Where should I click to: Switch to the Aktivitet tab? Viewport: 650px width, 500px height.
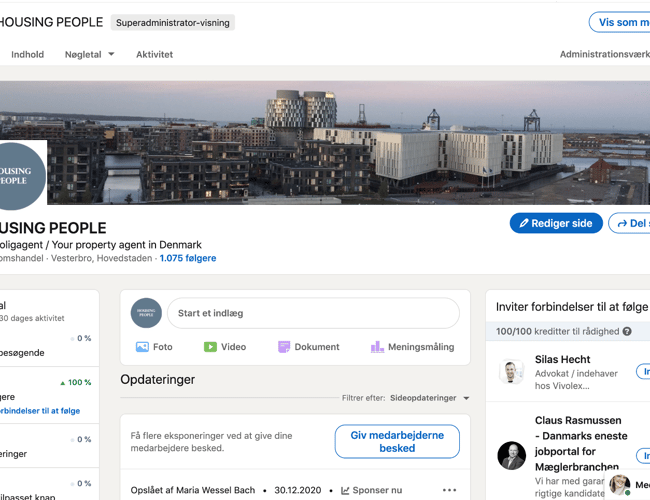pyautogui.click(x=154, y=54)
